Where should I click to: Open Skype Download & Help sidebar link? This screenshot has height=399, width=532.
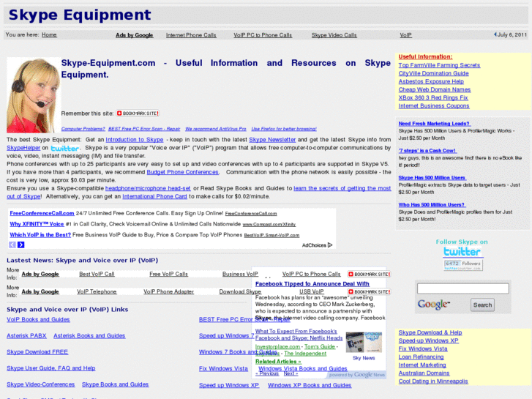430,333
